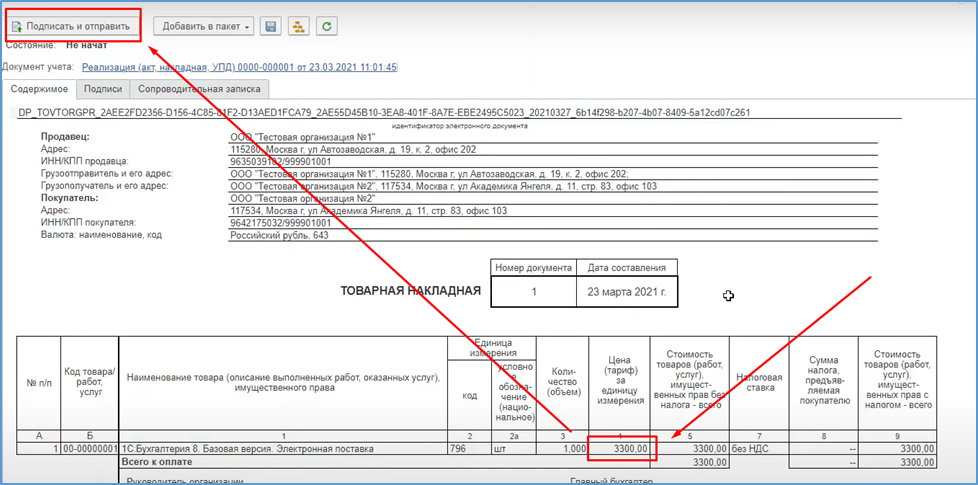Click the product code cell 00-00000001

(89, 448)
